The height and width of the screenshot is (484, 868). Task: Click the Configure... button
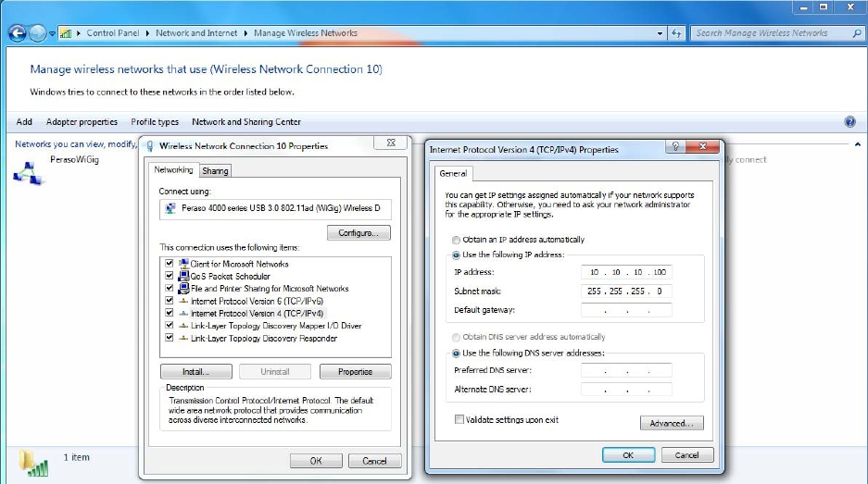coord(359,233)
